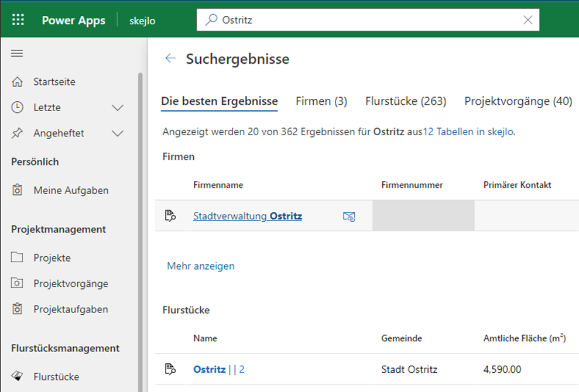Open Meine Aufgaben in sidebar
This screenshot has height=392, width=579.
70,190
